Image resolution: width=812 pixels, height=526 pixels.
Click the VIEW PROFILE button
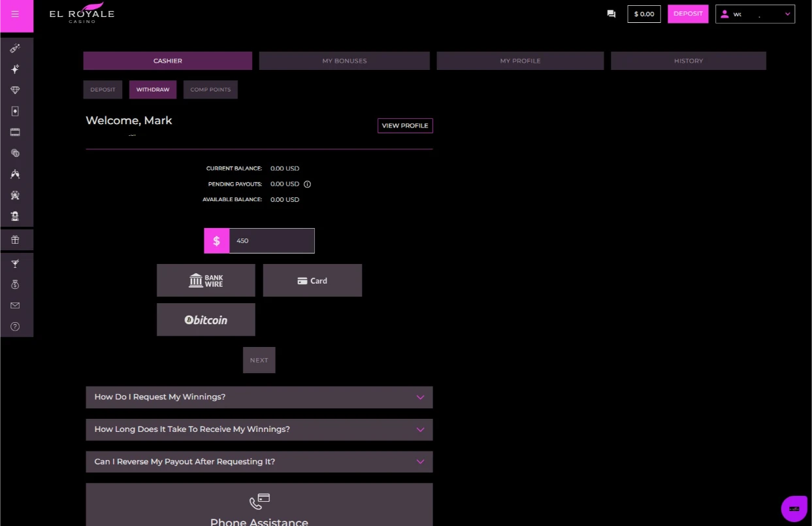405,125
